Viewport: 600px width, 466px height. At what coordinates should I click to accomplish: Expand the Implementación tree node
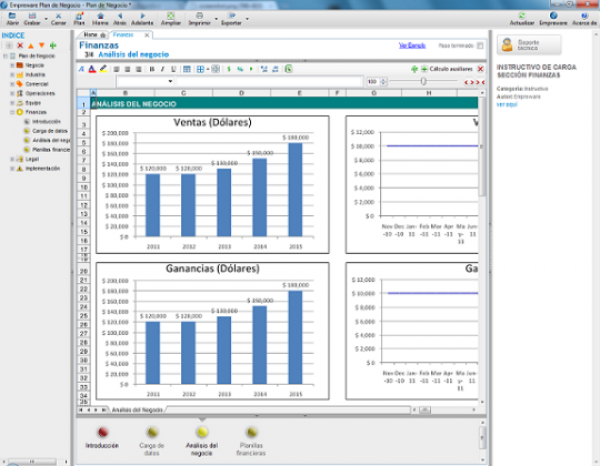(12, 168)
